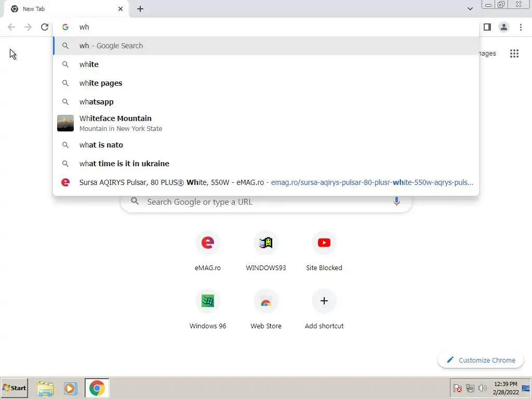This screenshot has height=399, width=532.
Task: Click the eMAG favicon in the suggestion list
Action: click(65, 182)
